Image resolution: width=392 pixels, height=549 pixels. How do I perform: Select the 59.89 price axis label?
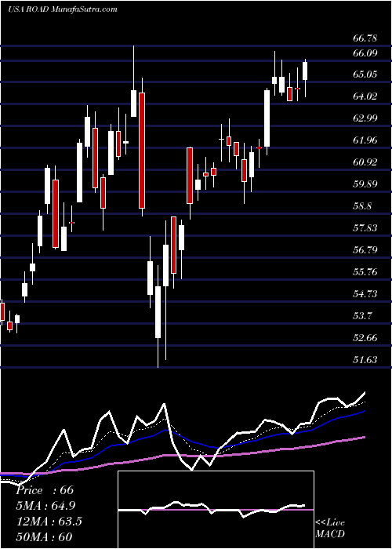365,184
